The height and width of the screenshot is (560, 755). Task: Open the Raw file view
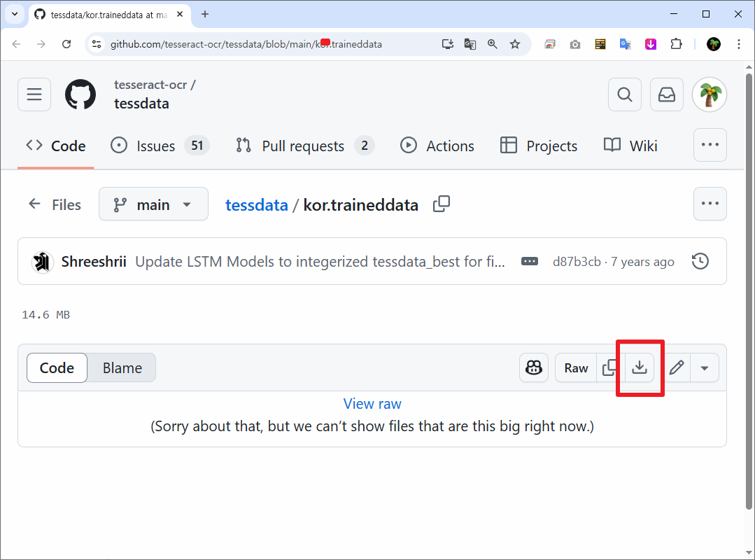(x=576, y=368)
